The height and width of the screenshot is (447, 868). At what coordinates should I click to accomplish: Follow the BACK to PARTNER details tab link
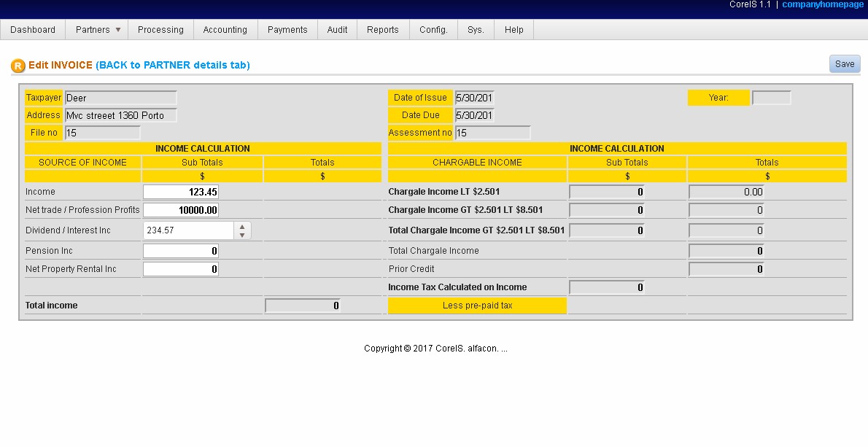point(173,65)
